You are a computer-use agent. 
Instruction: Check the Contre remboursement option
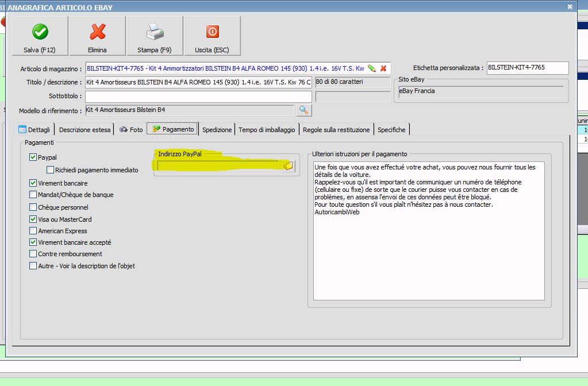[x=33, y=254]
